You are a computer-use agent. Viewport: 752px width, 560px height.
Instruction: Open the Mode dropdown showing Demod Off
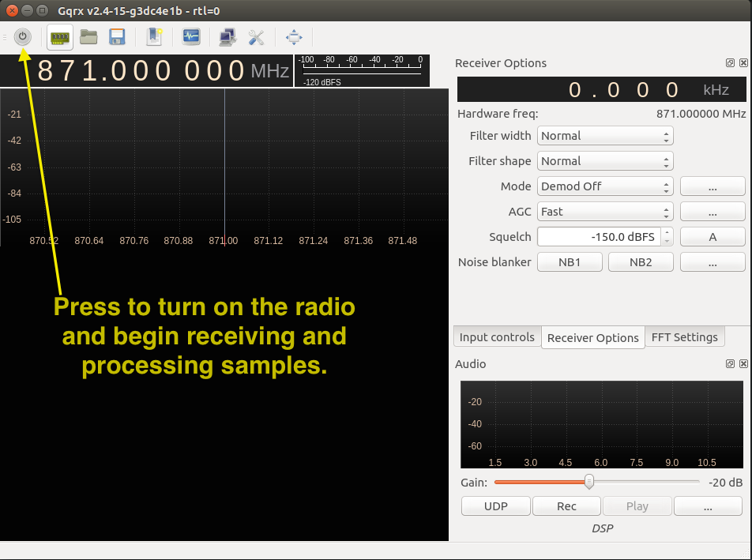click(605, 186)
